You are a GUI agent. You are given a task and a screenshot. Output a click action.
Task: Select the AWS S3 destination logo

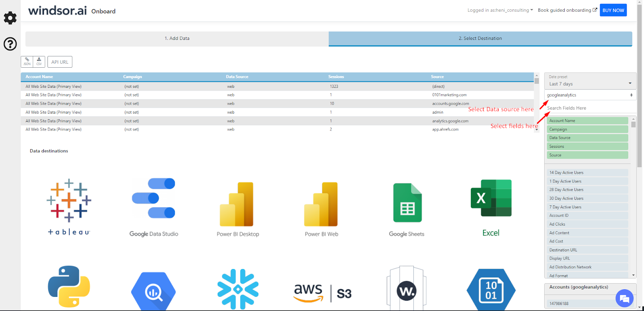(x=323, y=293)
